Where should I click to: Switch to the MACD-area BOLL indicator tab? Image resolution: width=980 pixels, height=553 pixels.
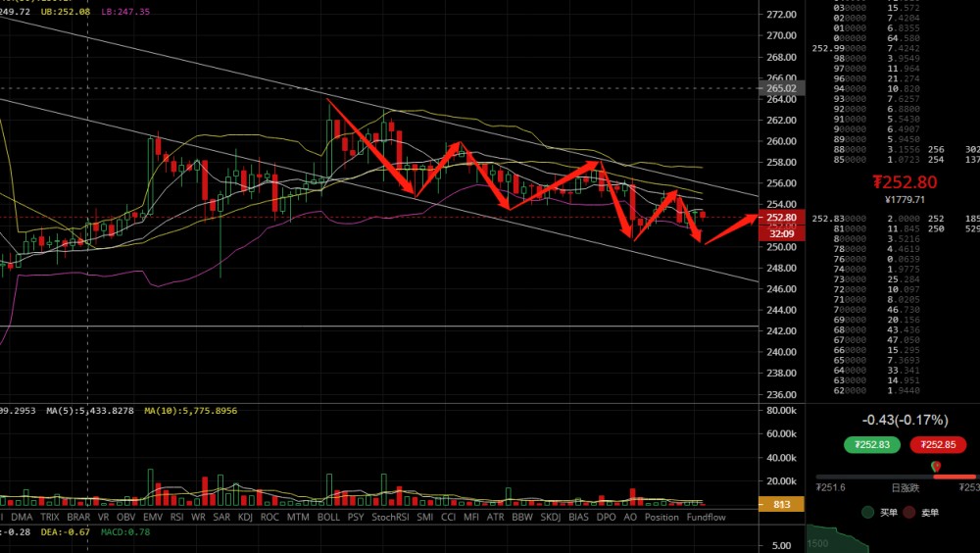(x=328, y=517)
